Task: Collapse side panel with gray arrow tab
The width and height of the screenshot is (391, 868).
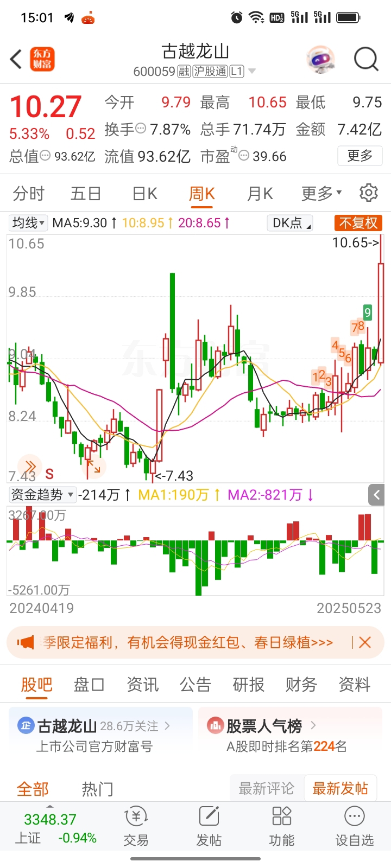Action: pyautogui.click(x=376, y=494)
